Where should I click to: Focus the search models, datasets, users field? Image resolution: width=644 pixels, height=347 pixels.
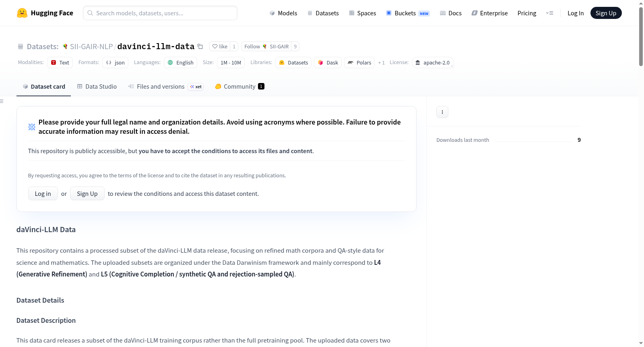click(x=160, y=13)
